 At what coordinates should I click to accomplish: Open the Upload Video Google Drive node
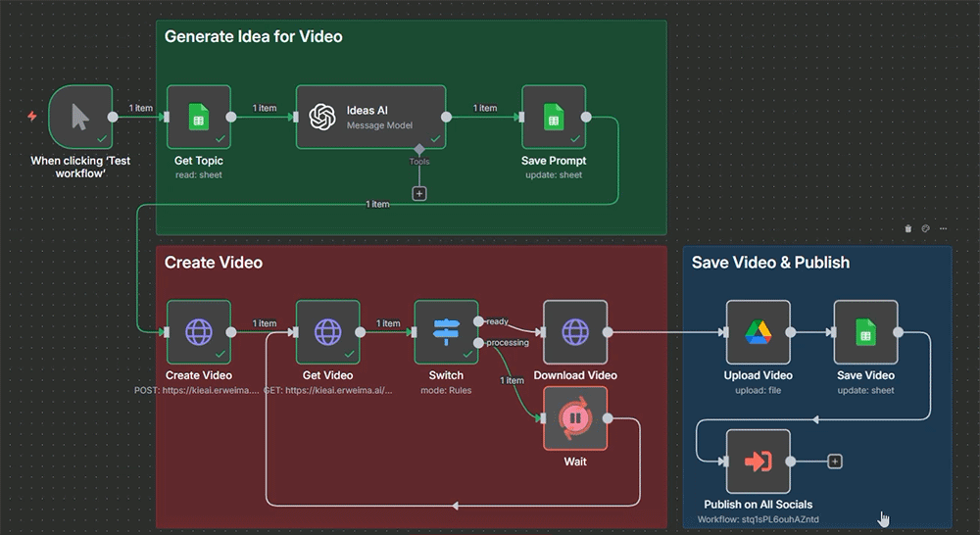point(758,332)
